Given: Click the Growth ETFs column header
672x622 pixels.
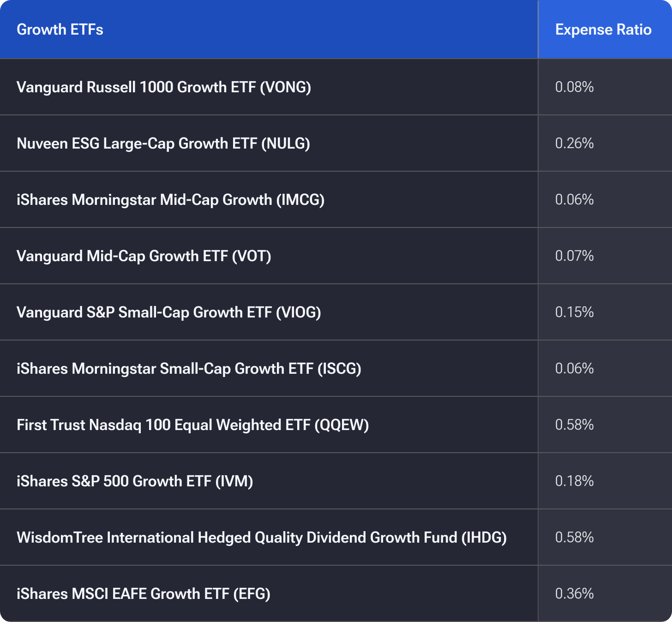Looking at the screenshot, I should click(60, 30).
